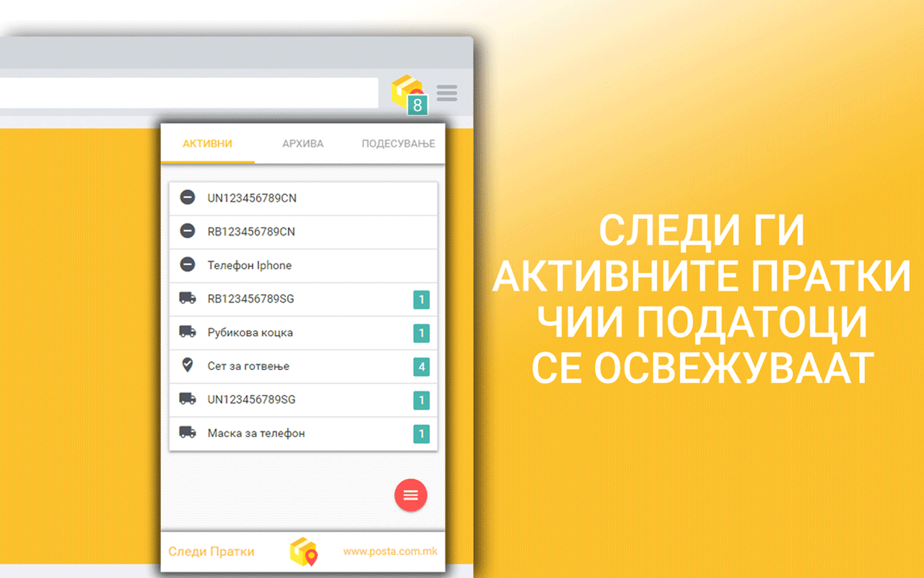Click the posta logo in the footer
Screen dimensions: 924x578
pos(302,551)
